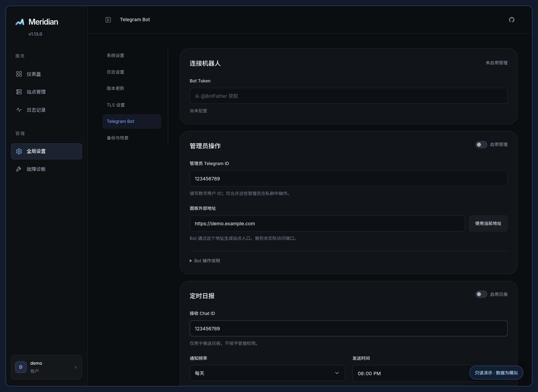This screenshot has width=538, height=392.
Task: Open the 系统设置 settings tab
Action: (x=132, y=56)
